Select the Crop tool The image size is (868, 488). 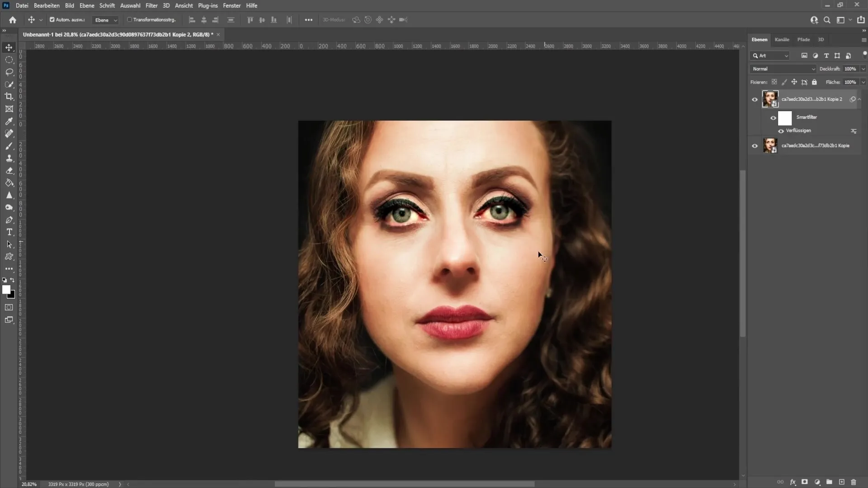pos(9,97)
